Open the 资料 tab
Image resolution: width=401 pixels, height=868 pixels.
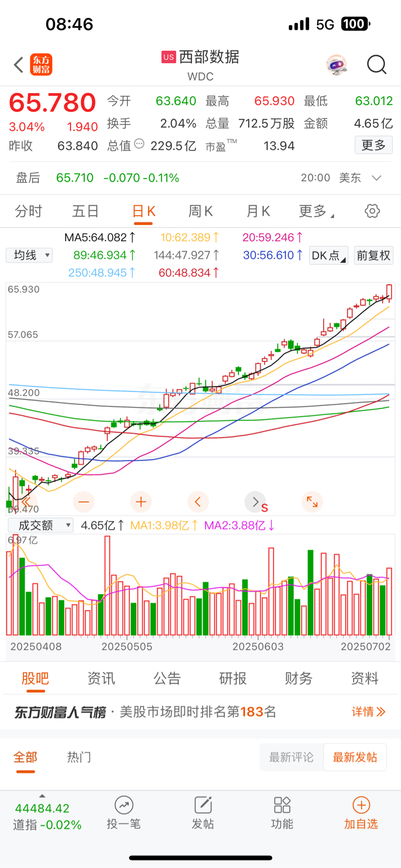tap(364, 678)
